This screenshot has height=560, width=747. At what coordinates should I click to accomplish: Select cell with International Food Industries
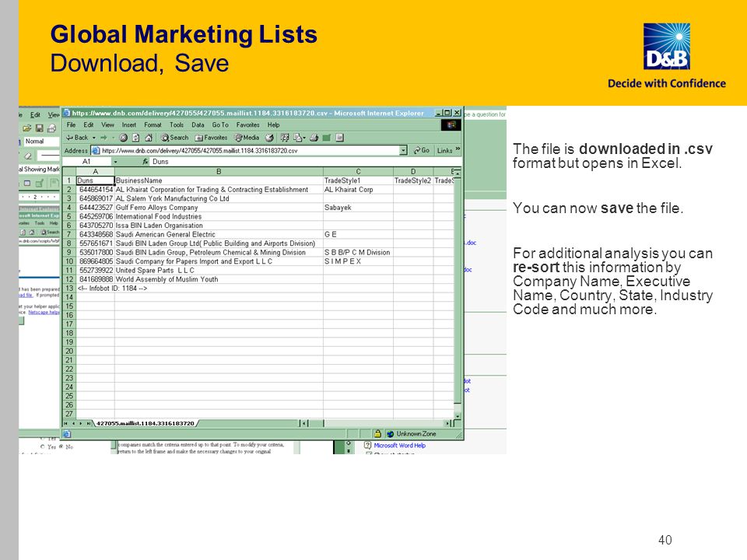click(x=219, y=217)
